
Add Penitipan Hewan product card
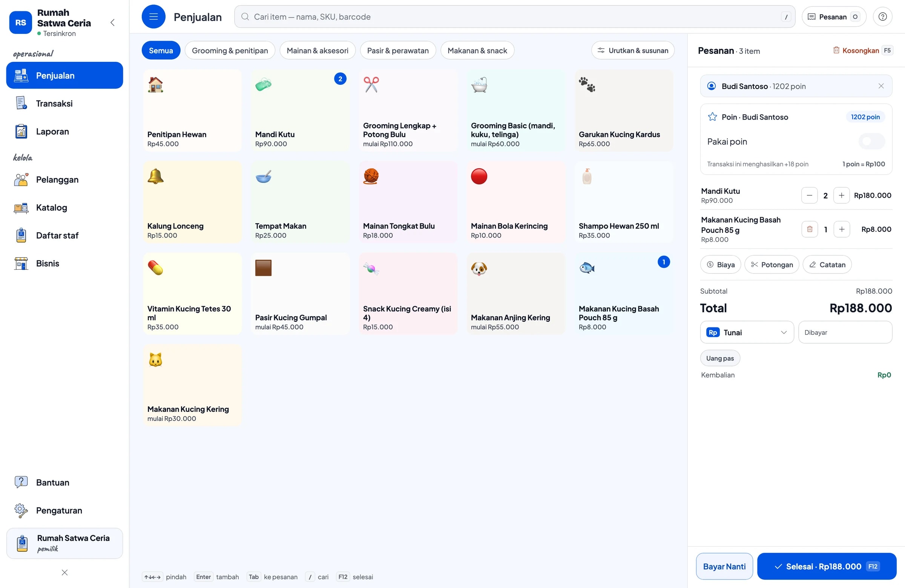pyautogui.click(x=192, y=111)
